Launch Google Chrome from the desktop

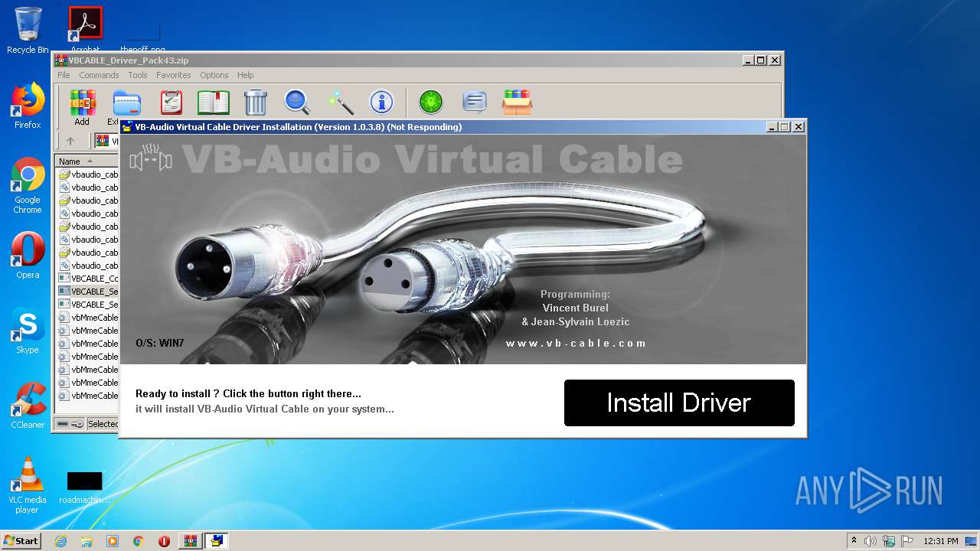click(28, 186)
